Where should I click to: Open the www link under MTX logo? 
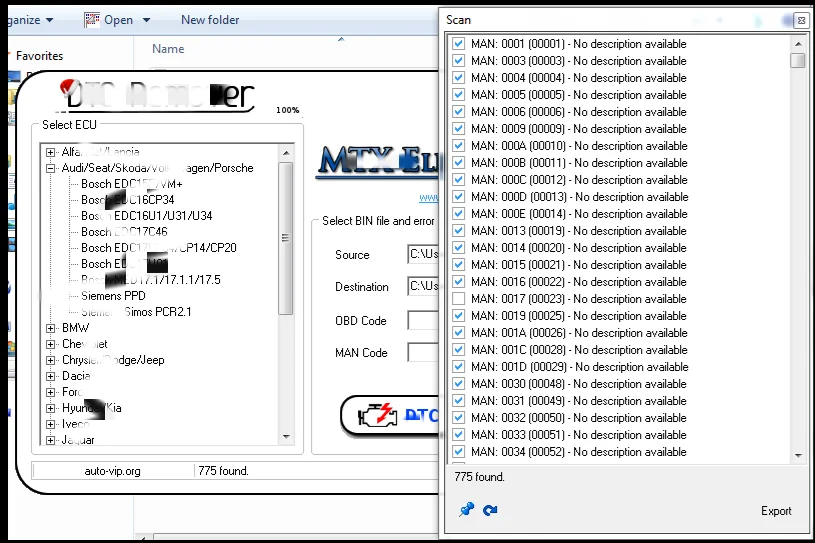pos(429,197)
